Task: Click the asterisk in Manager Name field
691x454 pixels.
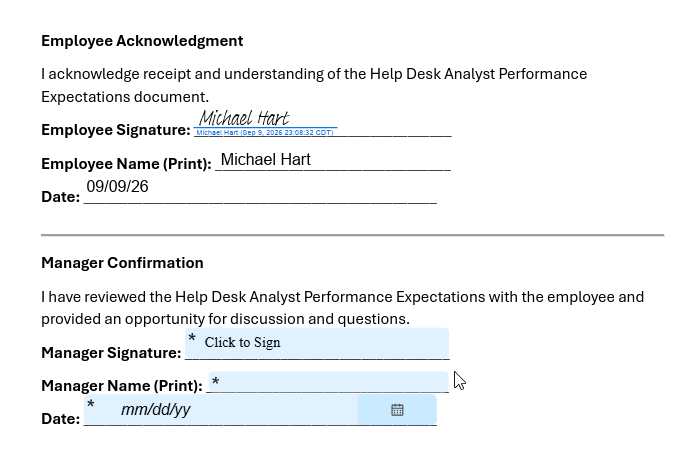Action: (215, 381)
